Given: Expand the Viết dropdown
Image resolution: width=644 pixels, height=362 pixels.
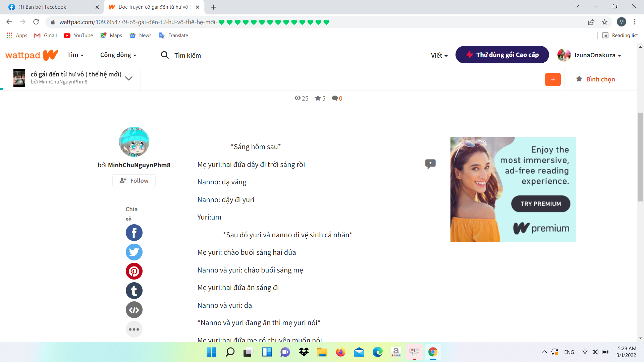Looking at the screenshot, I should click(x=439, y=55).
